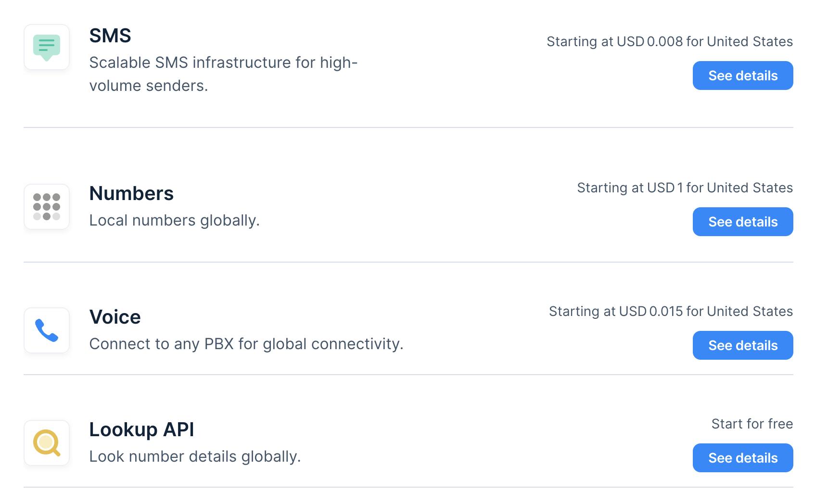Click the Voice product title
Viewport: 815px width, 504px height.
click(x=115, y=317)
